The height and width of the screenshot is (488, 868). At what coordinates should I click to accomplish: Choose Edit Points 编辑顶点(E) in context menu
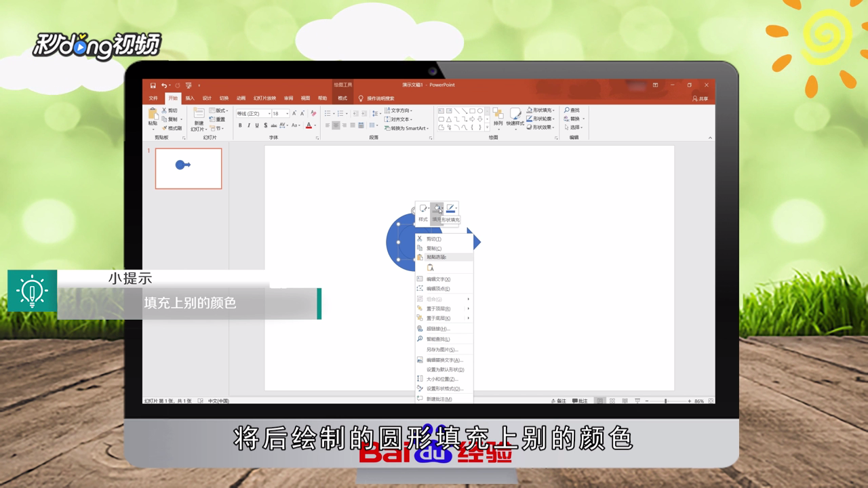[444, 289]
